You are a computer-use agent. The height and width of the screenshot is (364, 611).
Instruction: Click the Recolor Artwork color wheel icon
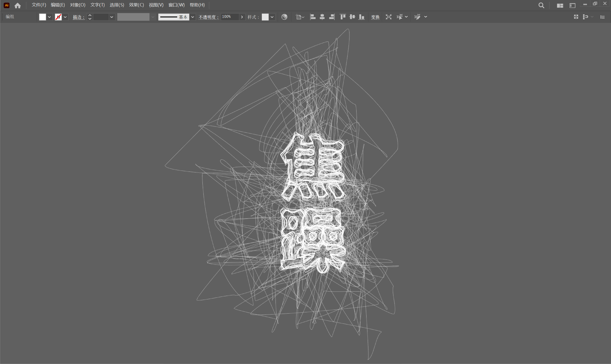284,17
